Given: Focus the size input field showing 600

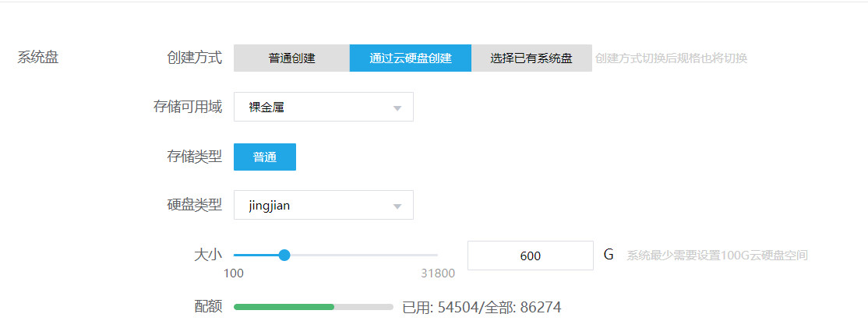Looking at the screenshot, I should pyautogui.click(x=530, y=256).
